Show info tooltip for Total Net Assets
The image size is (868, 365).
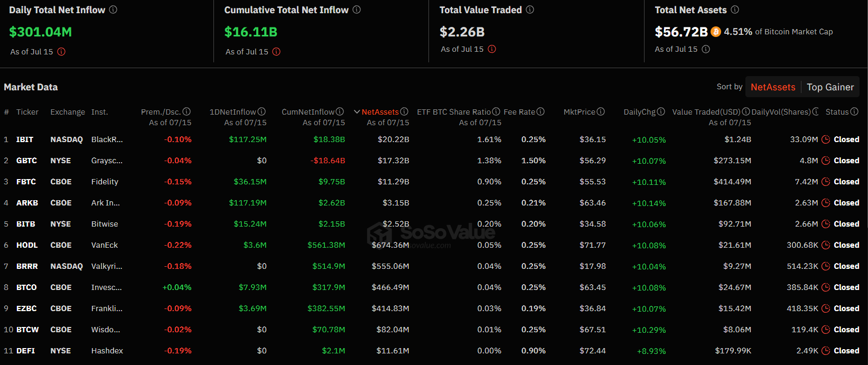(x=735, y=10)
